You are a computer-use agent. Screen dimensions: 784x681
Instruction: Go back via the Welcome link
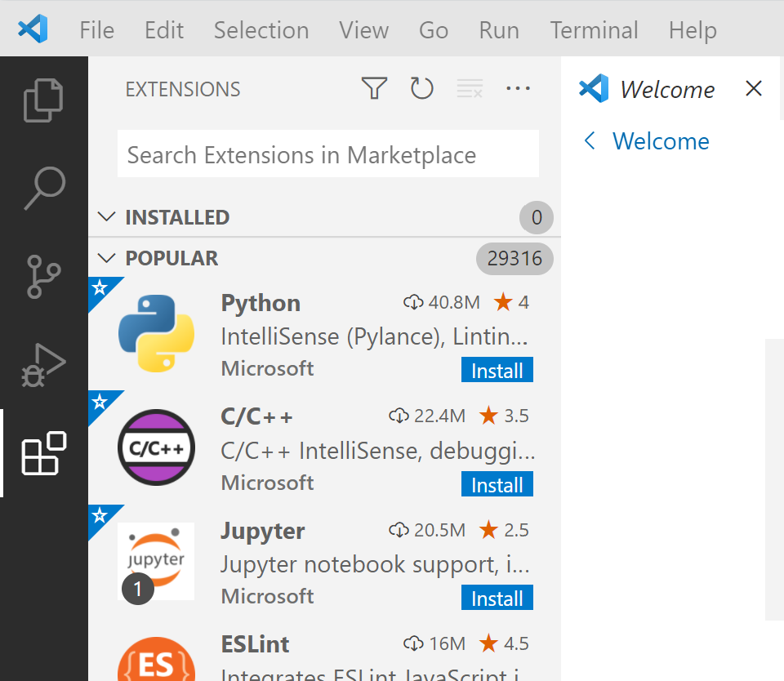click(x=661, y=141)
